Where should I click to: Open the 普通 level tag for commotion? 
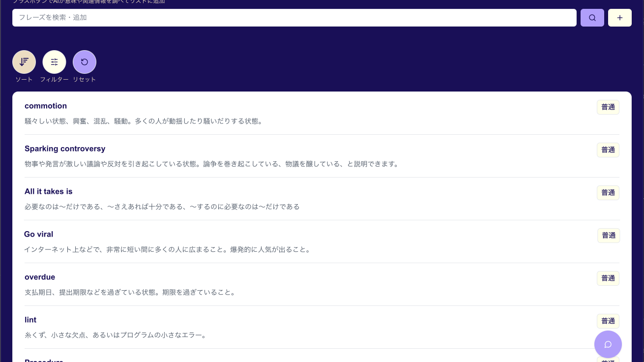(x=608, y=107)
